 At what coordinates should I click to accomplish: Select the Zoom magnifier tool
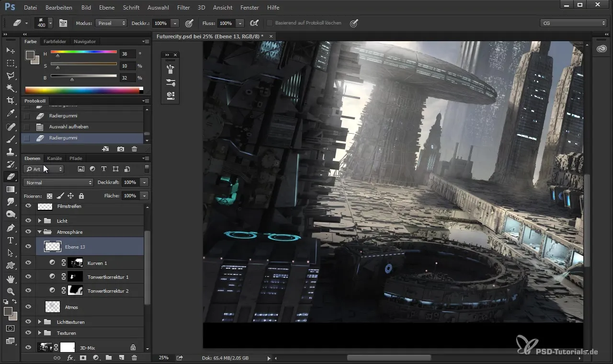point(11,291)
